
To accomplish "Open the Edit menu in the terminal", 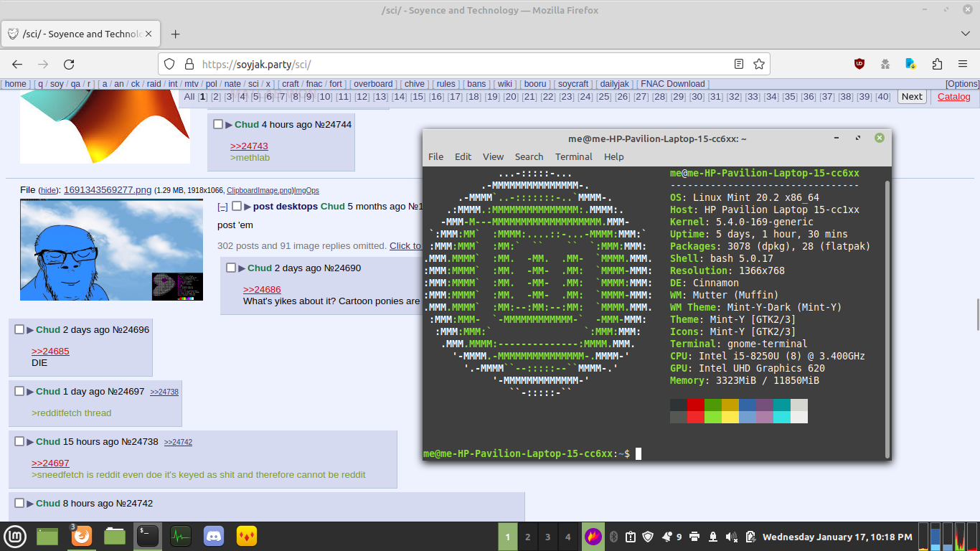I will pos(463,156).
